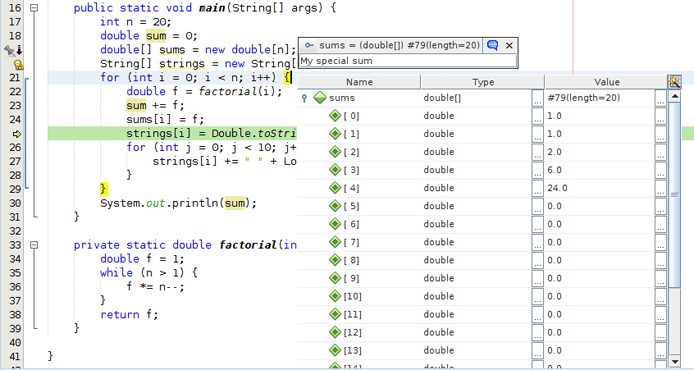Open value editor '...' for sums row
694x370 pixels.
coord(660,98)
